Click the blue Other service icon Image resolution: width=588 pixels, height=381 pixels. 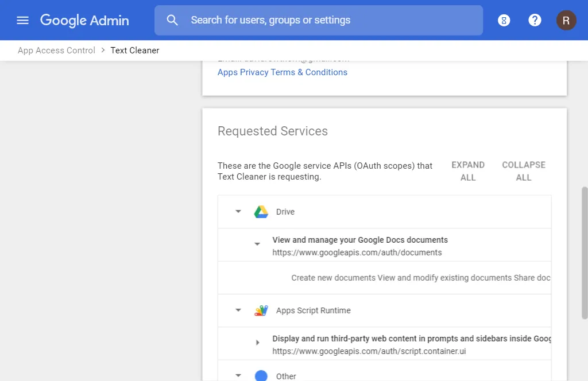click(261, 375)
